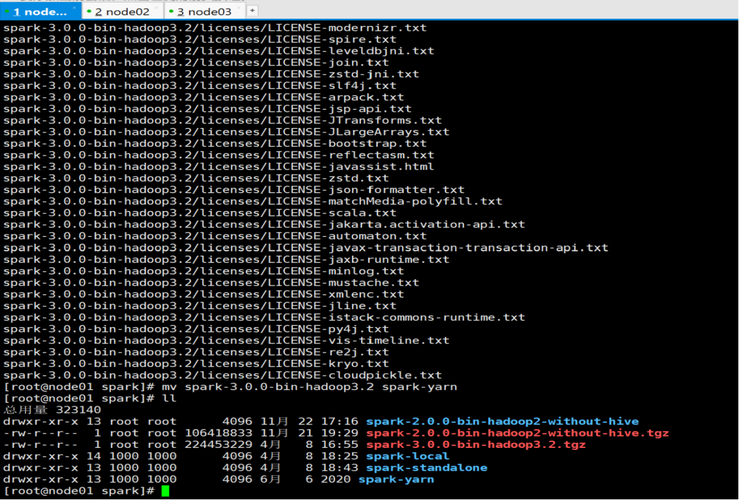Click the LICENSE-istack-commons-runtime.txt output line

[264, 318]
